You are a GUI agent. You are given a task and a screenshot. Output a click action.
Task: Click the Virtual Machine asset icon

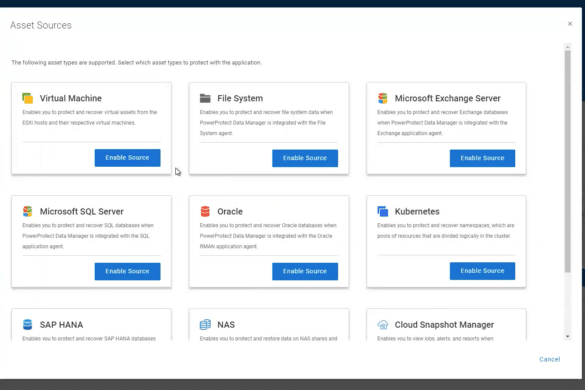(27, 98)
